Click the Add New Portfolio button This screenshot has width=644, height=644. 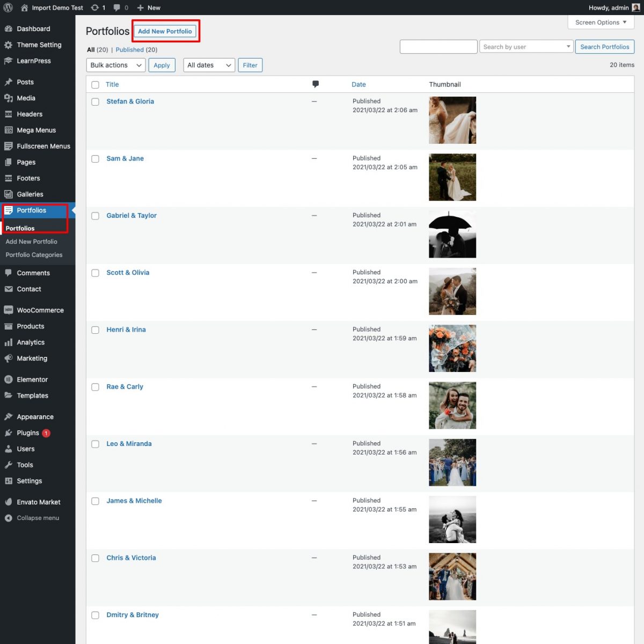click(x=165, y=31)
